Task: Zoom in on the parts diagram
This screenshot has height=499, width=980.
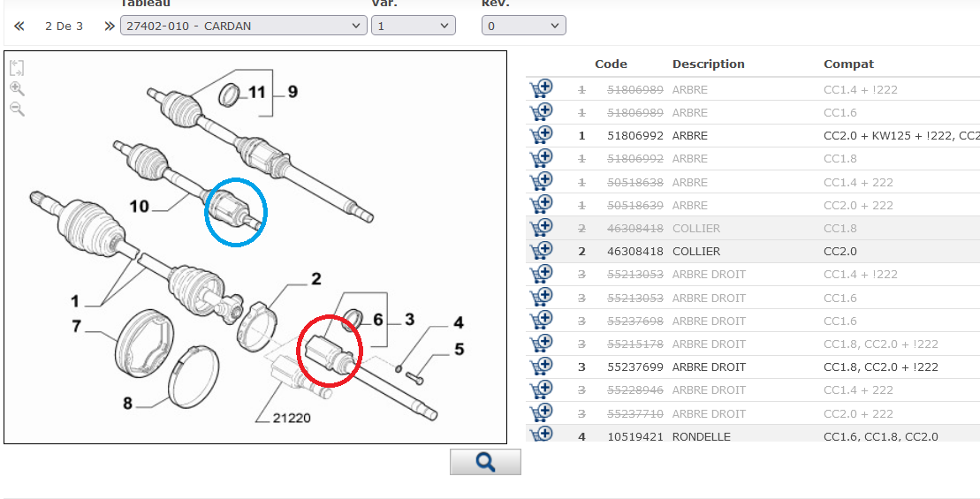Action: tap(18, 88)
